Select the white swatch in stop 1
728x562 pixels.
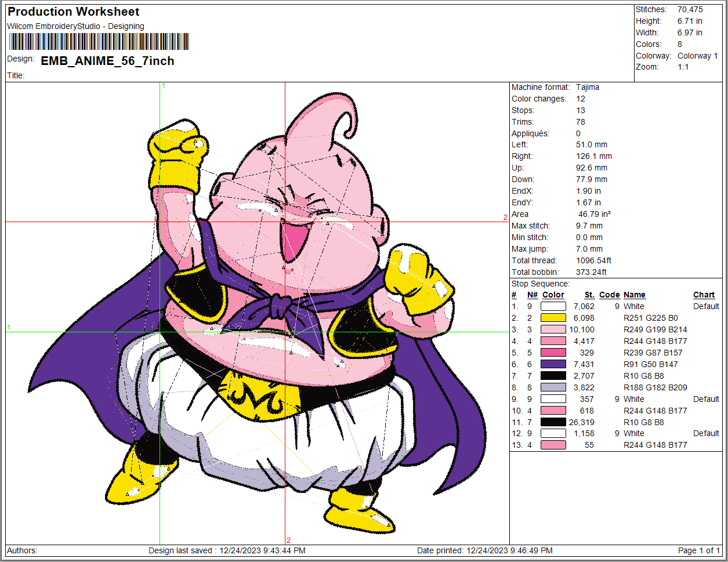click(553, 306)
